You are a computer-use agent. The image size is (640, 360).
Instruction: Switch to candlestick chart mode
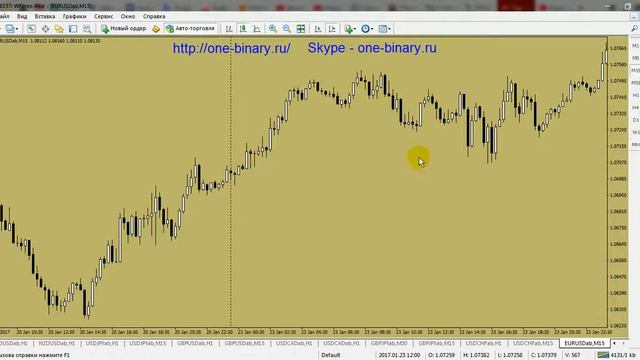243,29
